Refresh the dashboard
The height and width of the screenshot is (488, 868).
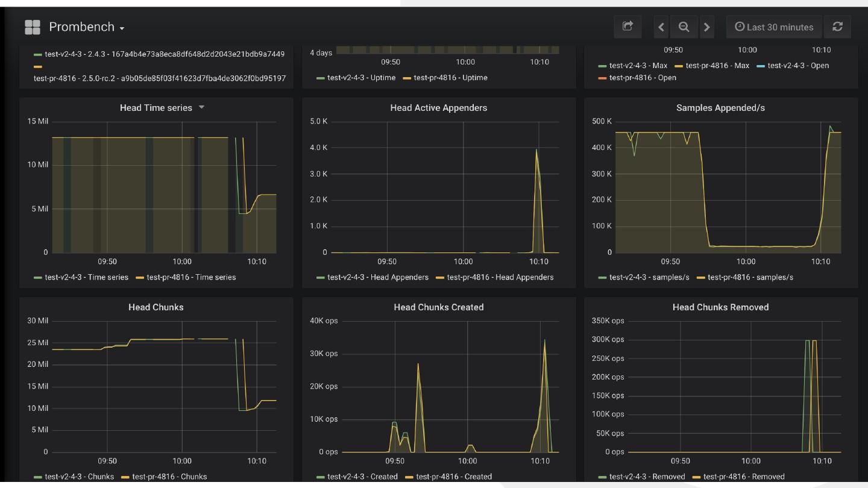pos(837,27)
